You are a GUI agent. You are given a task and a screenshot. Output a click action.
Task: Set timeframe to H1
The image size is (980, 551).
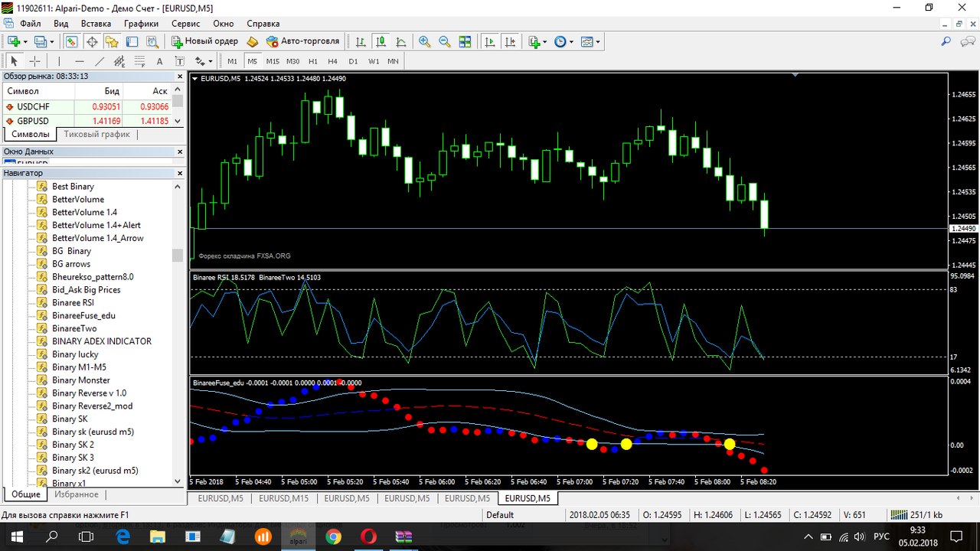(313, 61)
